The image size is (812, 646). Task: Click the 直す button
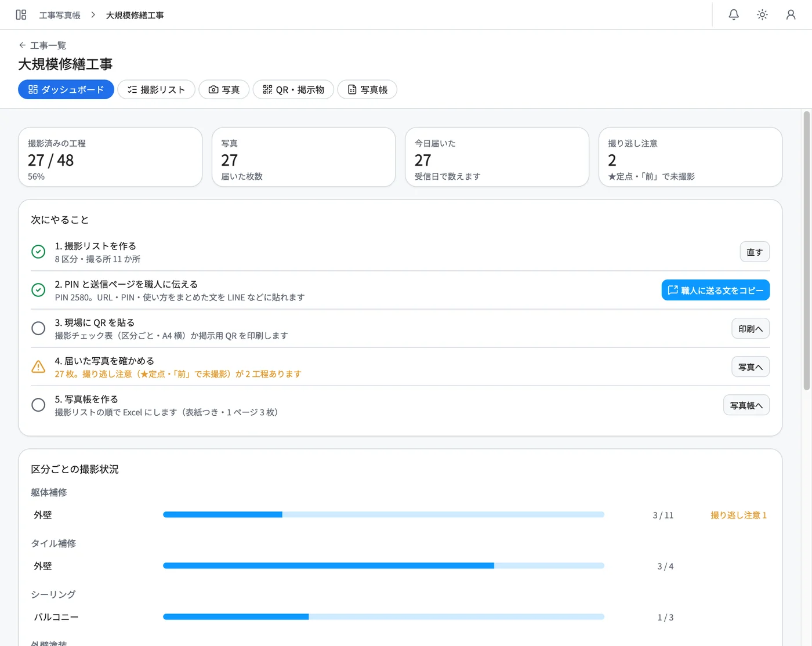[755, 252]
